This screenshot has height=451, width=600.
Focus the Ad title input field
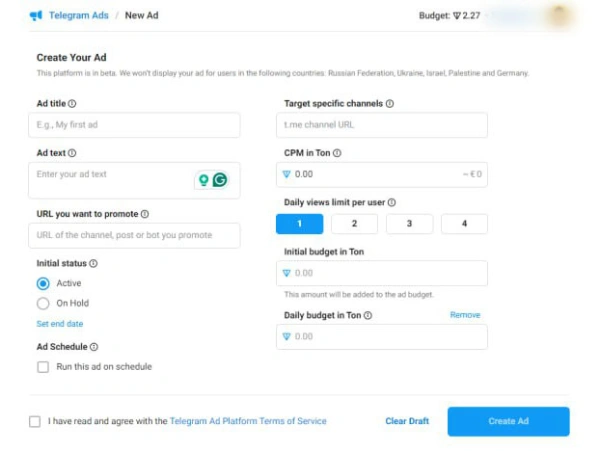pos(134,125)
